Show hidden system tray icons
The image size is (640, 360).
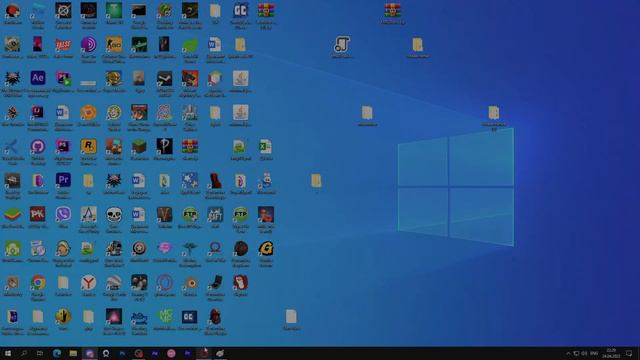click(568, 353)
